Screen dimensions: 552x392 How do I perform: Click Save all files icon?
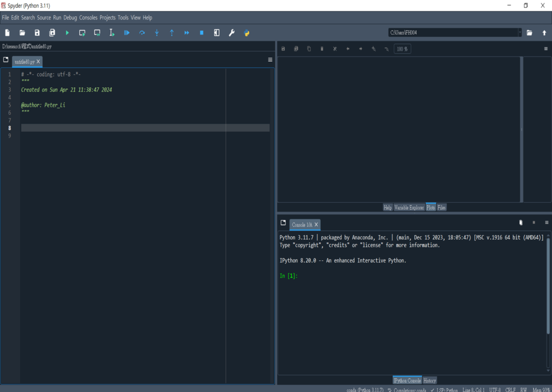coord(52,33)
